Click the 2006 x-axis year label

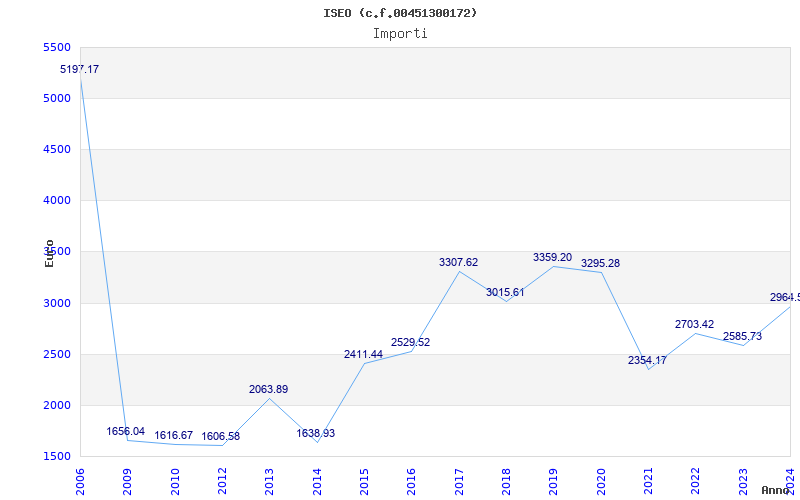(80, 482)
